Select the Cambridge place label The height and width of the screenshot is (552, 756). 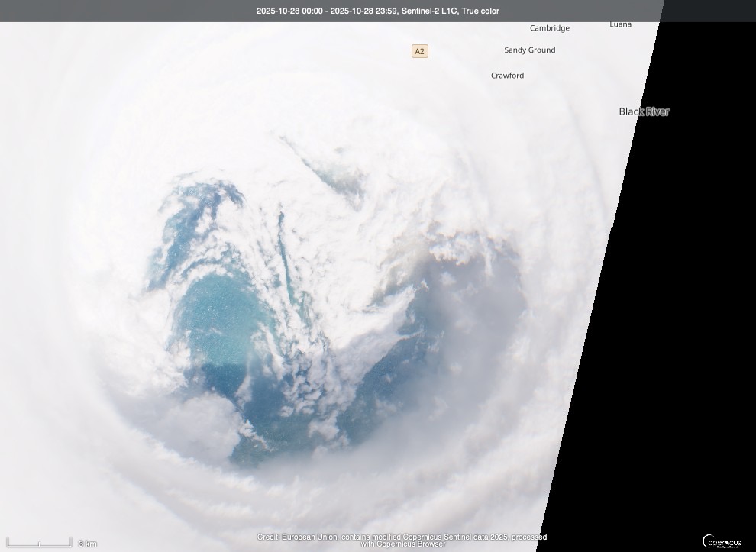pos(550,28)
